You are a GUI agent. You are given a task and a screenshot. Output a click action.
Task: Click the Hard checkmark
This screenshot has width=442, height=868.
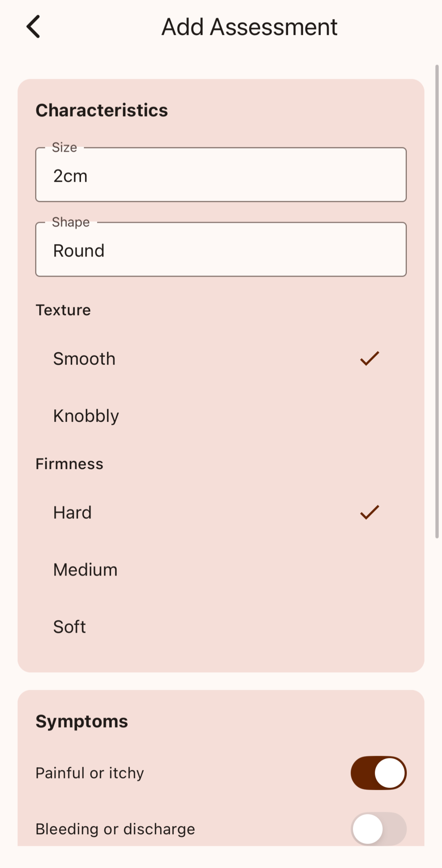tap(370, 512)
